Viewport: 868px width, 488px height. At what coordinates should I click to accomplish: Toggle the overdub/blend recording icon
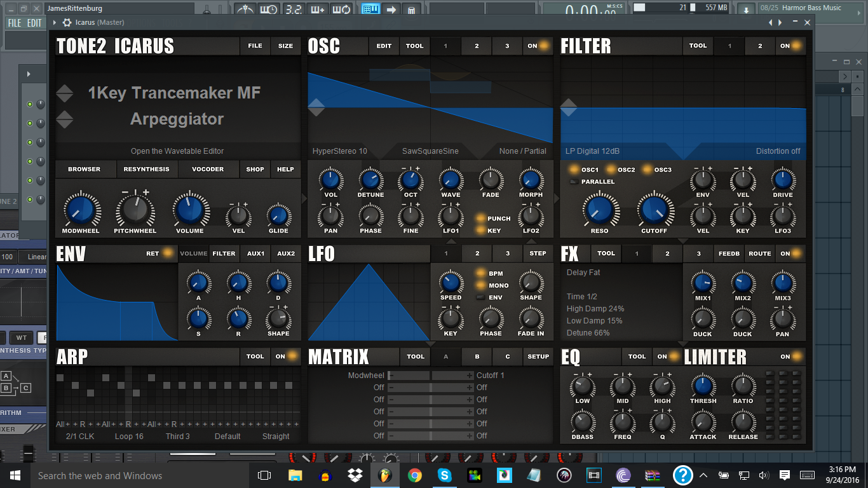(317, 10)
